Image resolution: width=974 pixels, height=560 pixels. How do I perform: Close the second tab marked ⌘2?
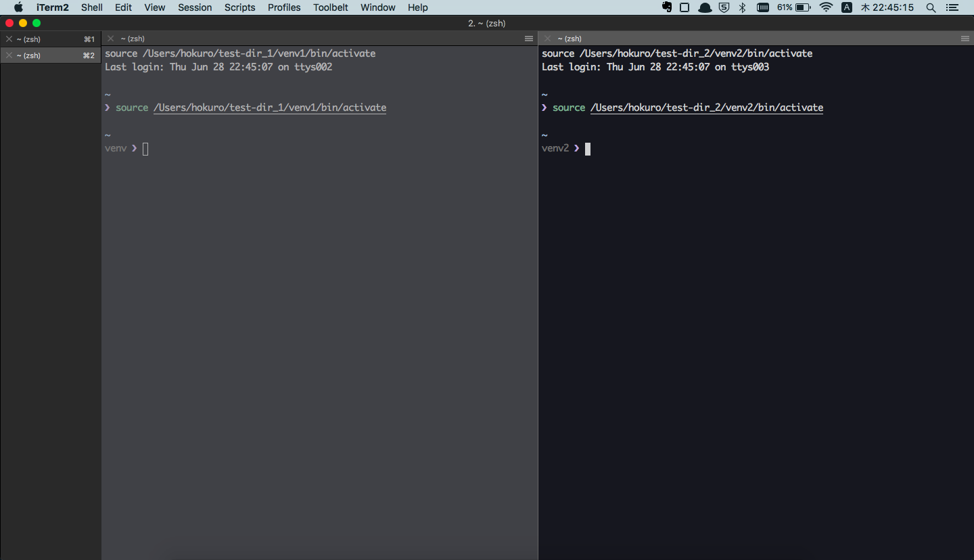coord(9,55)
